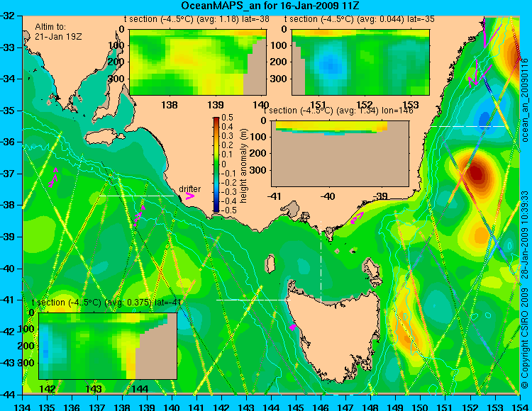
Task: Click the dark blue cold eddy near 152.5E, 35S
Action: [x=484, y=120]
